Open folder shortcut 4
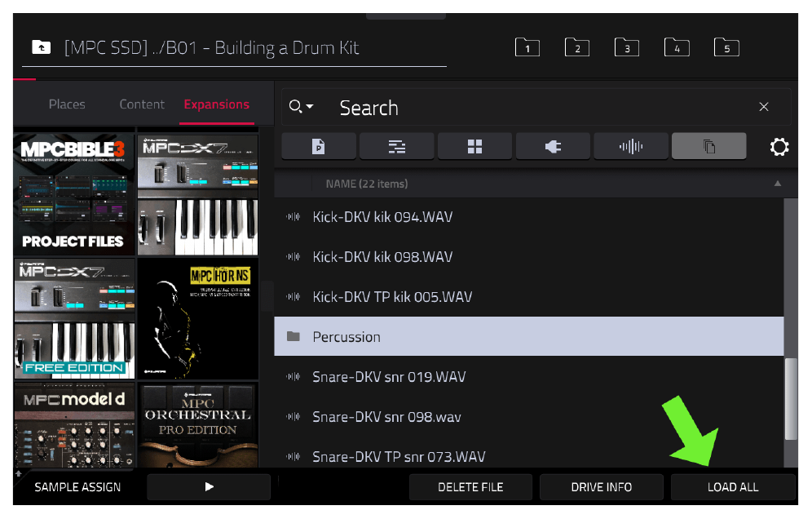This screenshot has height=519, width=812. (677, 47)
